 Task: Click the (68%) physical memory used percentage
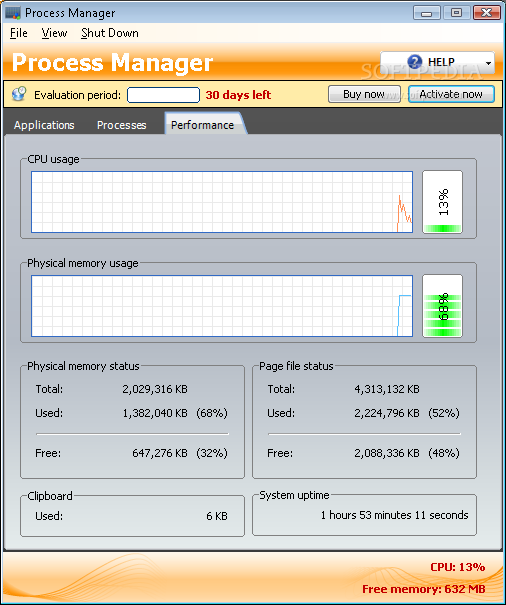click(212, 413)
